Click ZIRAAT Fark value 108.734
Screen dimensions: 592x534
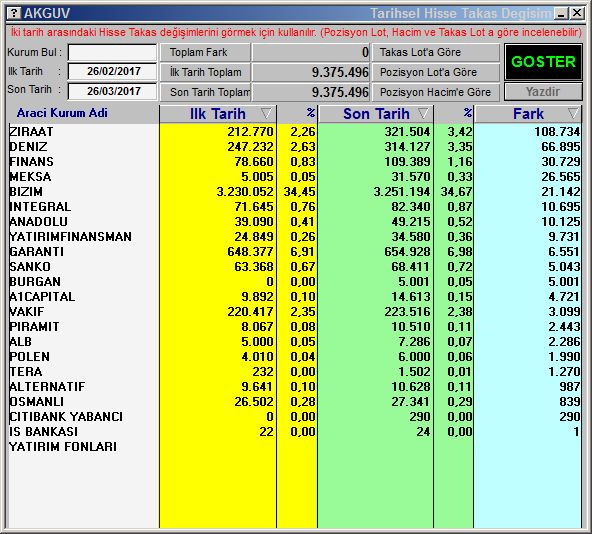click(557, 131)
